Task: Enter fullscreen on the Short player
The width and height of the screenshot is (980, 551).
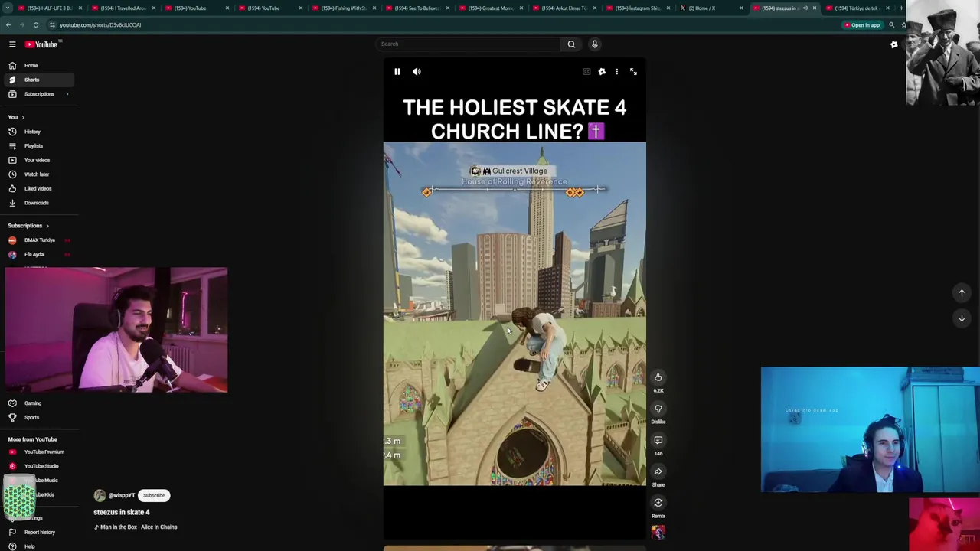Action: pos(633,71)
